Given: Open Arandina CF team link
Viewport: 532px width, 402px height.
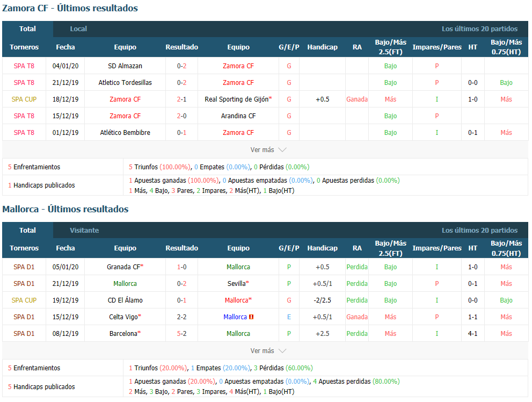Looking at the screenshot, I should [x=238, y=116].
